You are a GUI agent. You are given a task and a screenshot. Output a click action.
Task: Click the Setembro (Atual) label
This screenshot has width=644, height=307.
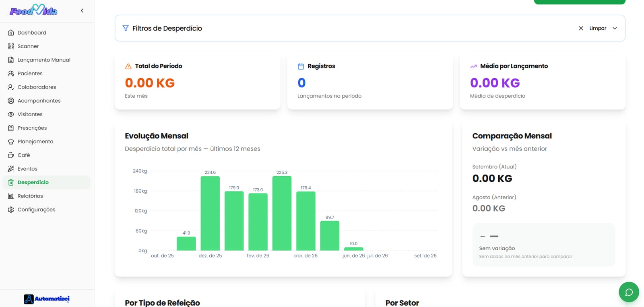(x=494, y=167)
